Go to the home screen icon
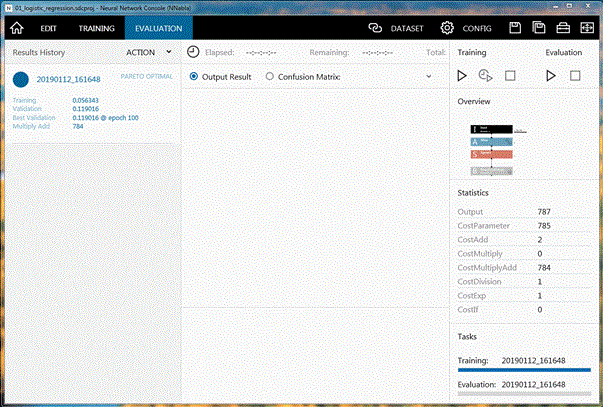603x407 pixels. point(17,28)
